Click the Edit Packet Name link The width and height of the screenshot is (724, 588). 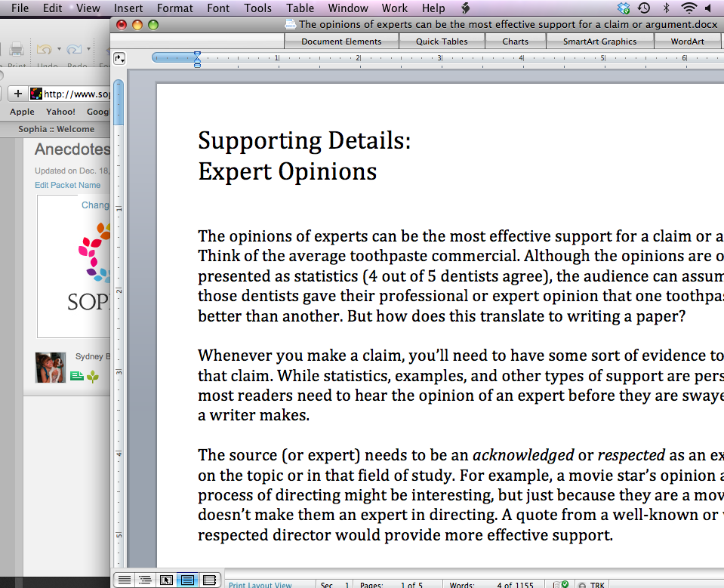[x=67, y=185]
